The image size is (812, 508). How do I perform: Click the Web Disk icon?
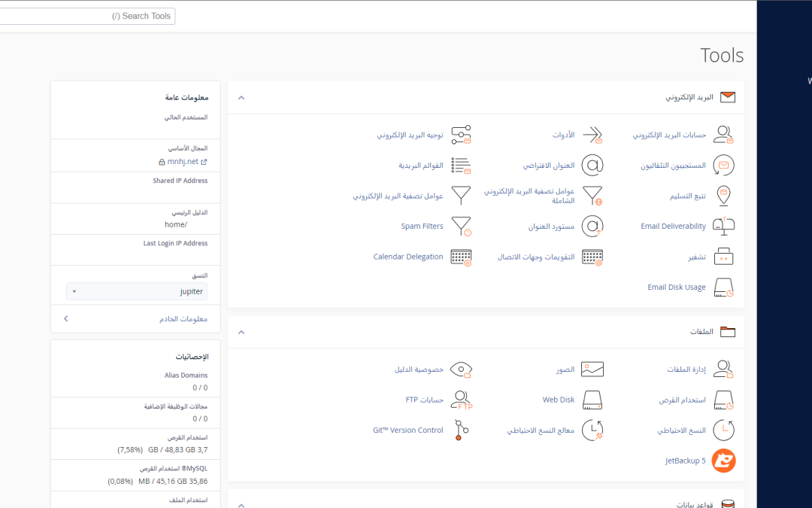(x=592, y=400)
